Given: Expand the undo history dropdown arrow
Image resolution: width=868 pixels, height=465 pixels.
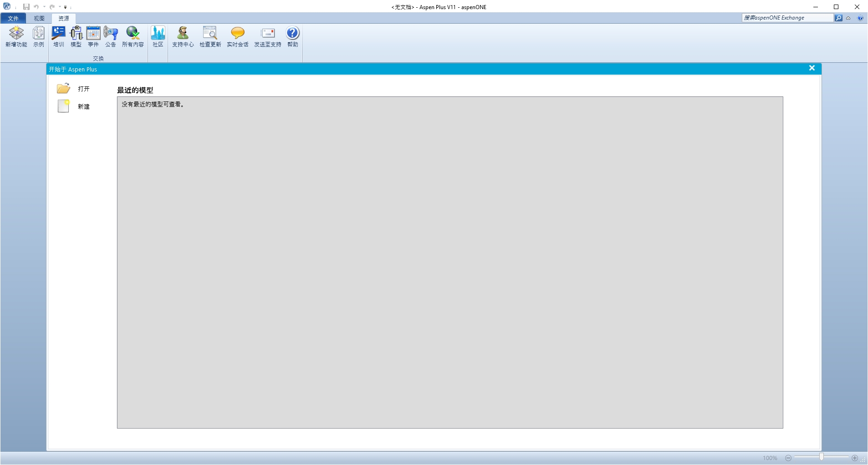Looking at the screenshot, I should 44,7.
